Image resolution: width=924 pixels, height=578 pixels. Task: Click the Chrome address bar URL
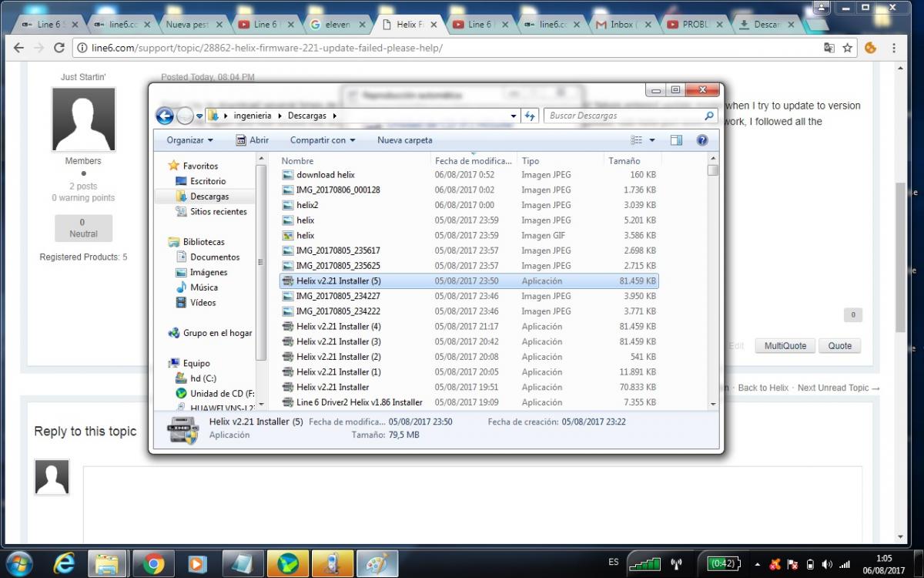coord(267,48)
